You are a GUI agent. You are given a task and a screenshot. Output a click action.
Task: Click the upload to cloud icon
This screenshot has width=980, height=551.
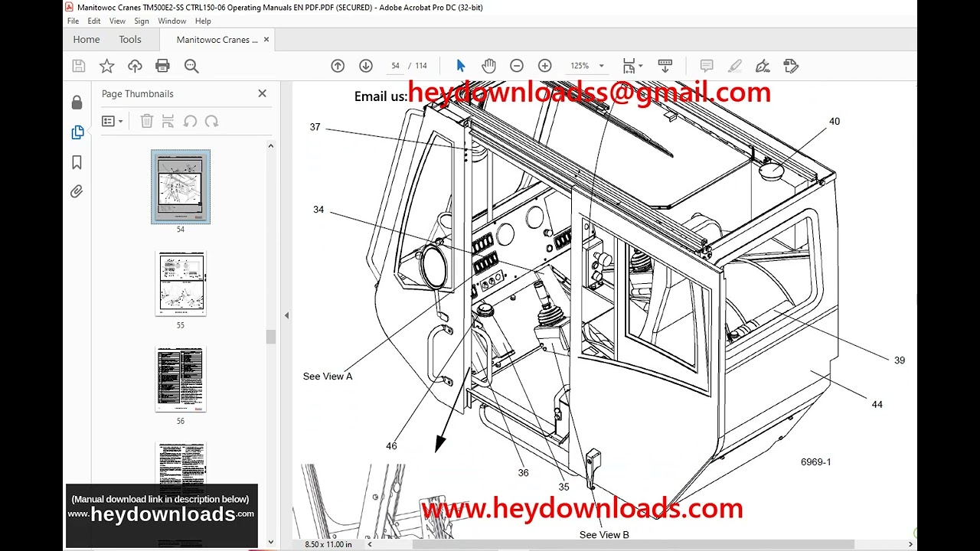[135, 66]
